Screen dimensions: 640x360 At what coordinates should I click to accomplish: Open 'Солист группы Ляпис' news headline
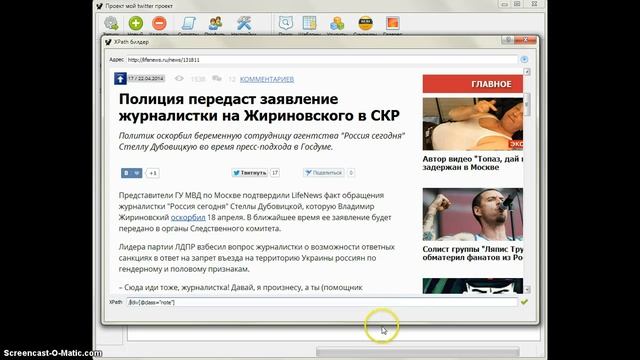(473, 253)
